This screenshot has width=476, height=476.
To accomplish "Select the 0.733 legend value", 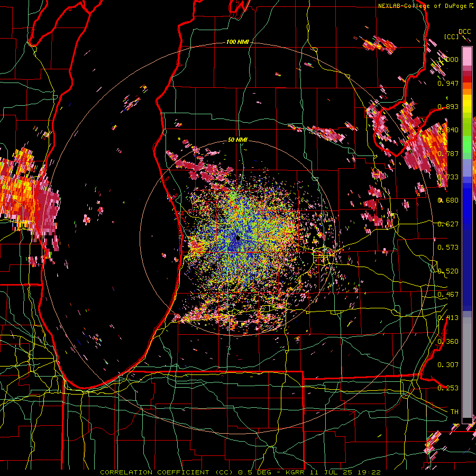I will coord(448,177).
